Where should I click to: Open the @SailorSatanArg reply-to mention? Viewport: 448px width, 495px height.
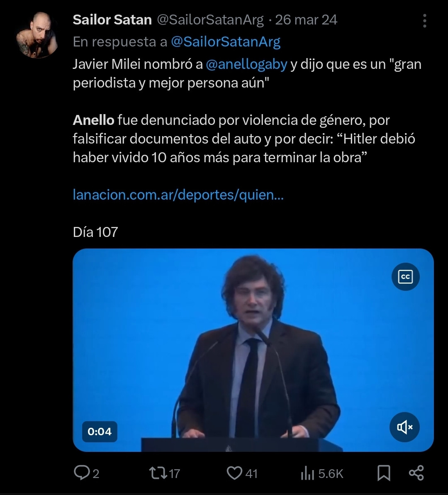point(225,41)
